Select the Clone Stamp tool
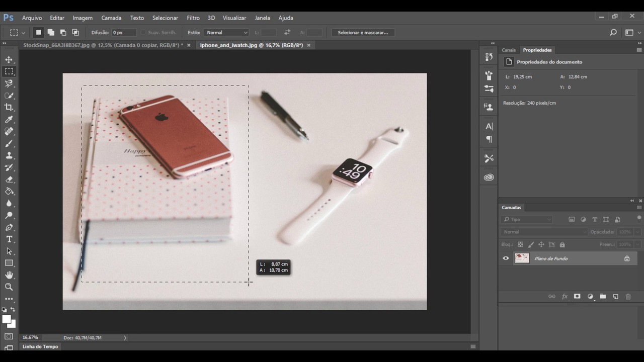Screen dimensions: 644x362 click(x=9, y=155)
